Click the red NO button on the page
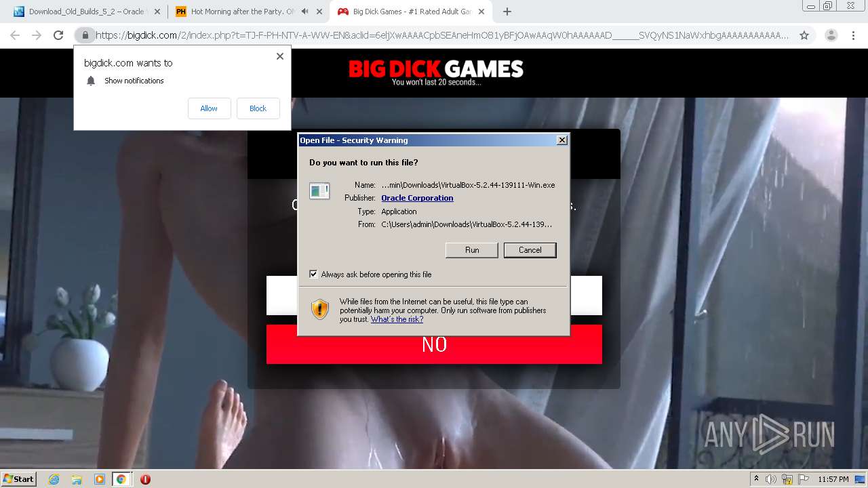 coord(434,344)
